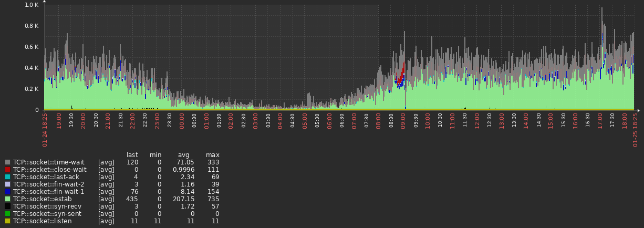Click the 06:00 time axis label
Screen dimensions: 644x228
pyautogui.click(x=329, y=120)
